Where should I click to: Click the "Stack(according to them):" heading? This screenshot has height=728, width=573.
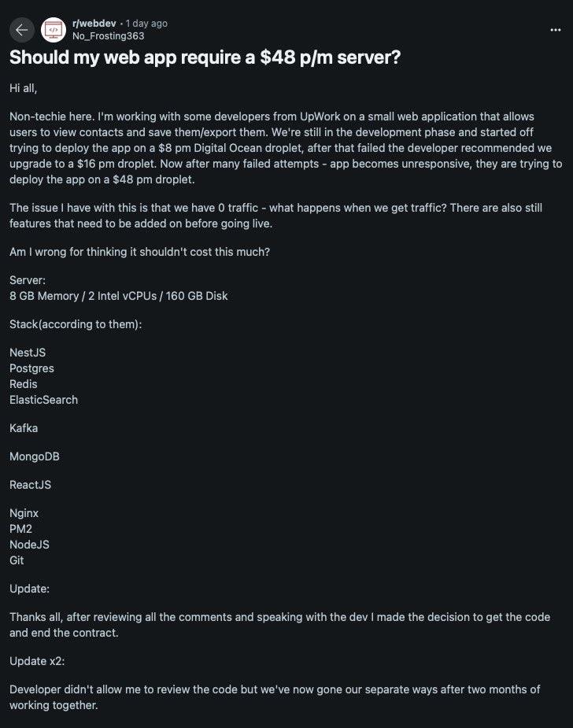[76, 323]
